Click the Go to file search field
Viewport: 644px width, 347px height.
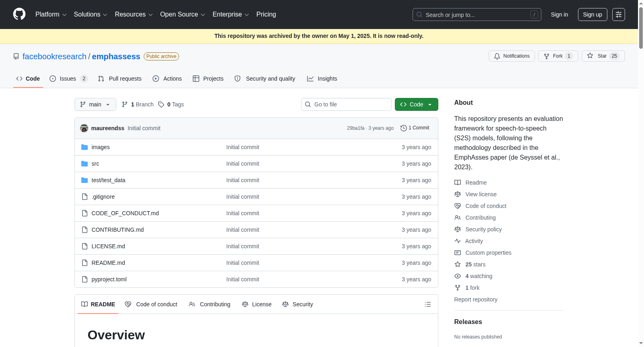[x=346, y=104]
